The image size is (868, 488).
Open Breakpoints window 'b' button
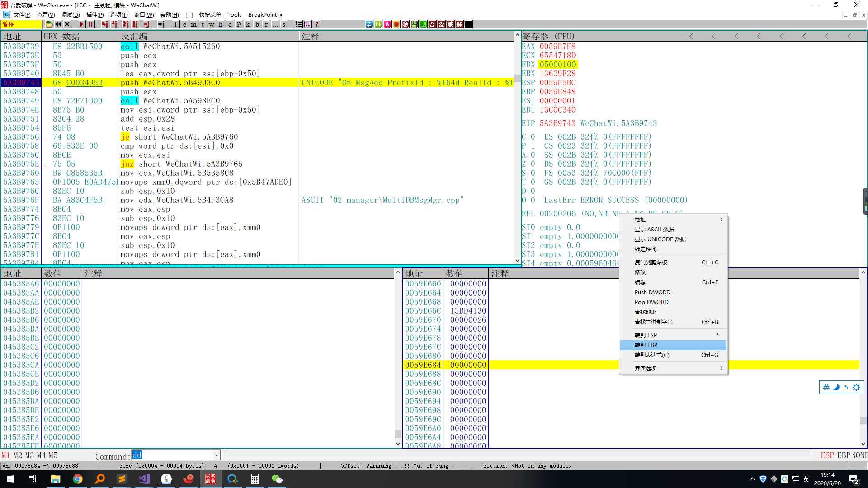(x=257, y=24)
